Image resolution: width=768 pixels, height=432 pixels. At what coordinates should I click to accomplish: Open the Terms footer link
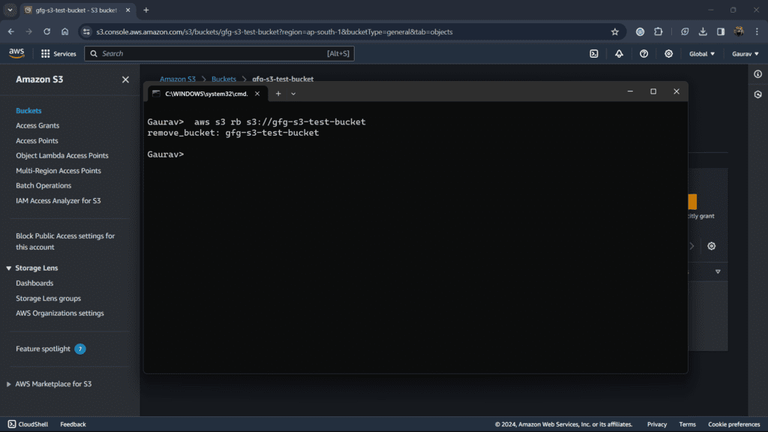pyautogui.click(x=687, y=424)
